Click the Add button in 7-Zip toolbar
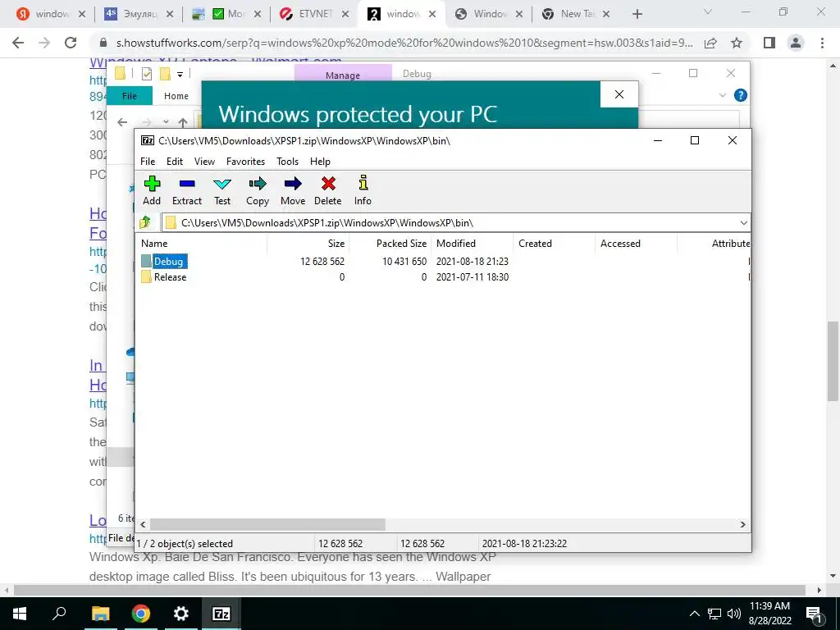 [x=152, y=190]
